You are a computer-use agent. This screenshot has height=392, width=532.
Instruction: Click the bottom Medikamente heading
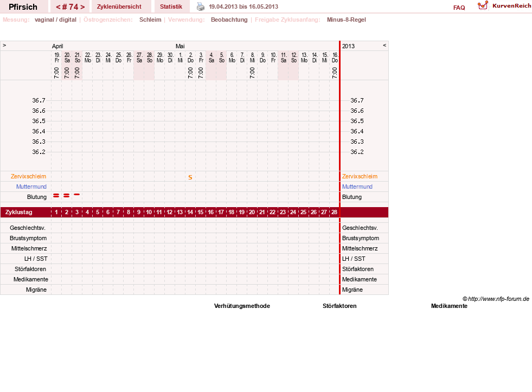(449, 306)
